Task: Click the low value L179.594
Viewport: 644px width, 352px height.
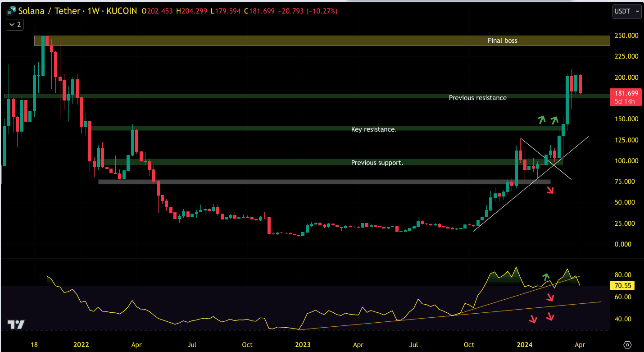Action: pyautogui.click(x=227, y=11)
